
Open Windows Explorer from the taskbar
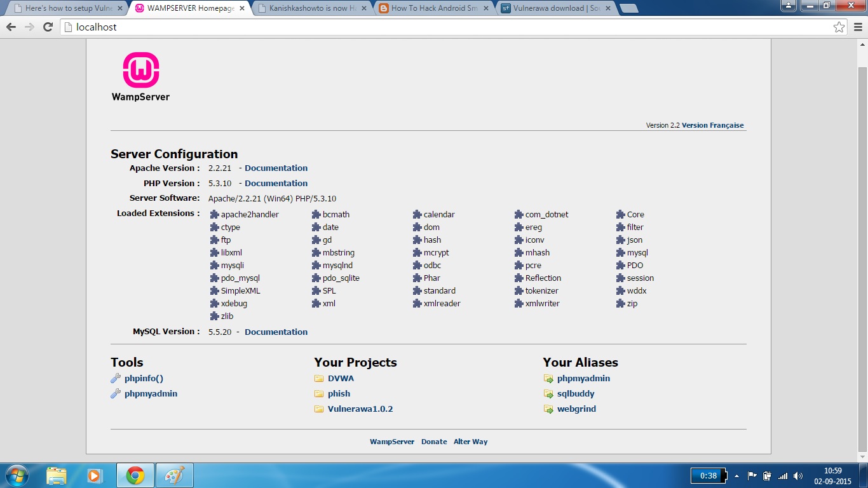(56, 475)
